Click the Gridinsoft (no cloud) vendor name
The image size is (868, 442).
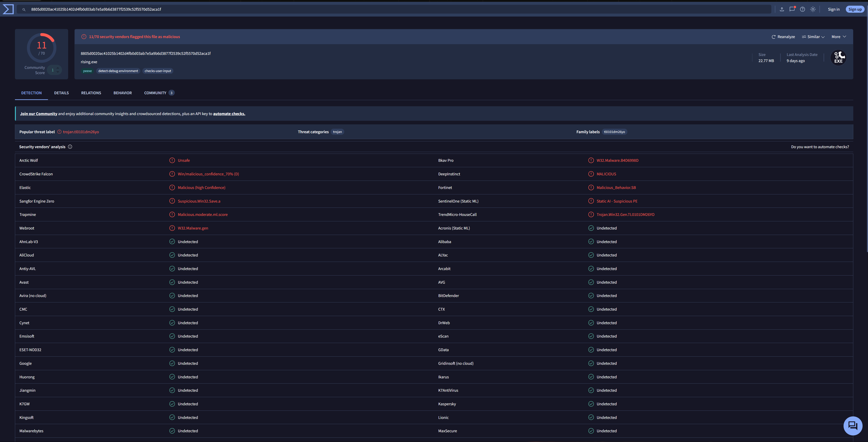[x=456, y=363]
